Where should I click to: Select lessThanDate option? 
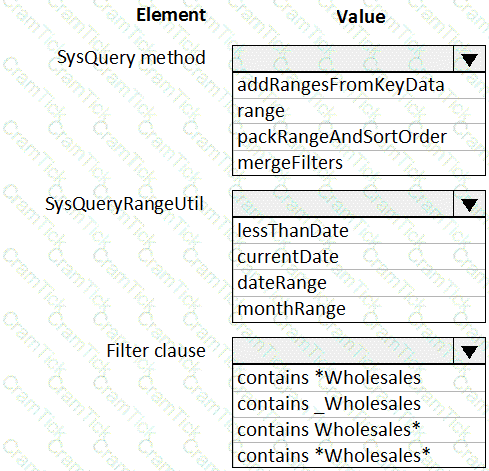[359, 231]
